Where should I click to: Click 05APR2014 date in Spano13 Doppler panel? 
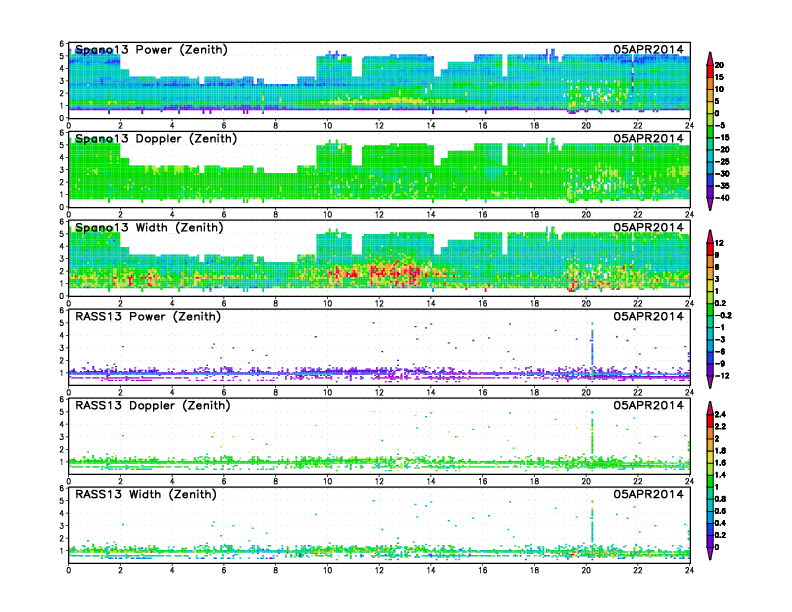649,138
